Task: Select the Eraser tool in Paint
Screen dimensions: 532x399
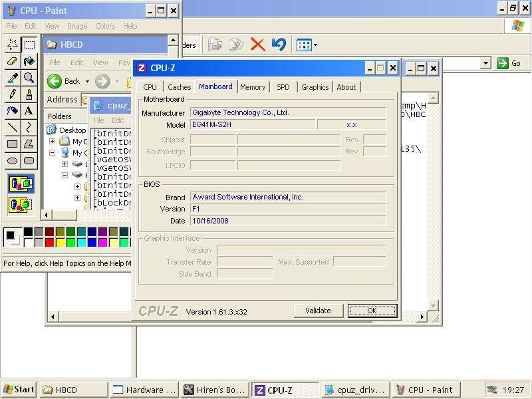Action: (x=12, y=61)
